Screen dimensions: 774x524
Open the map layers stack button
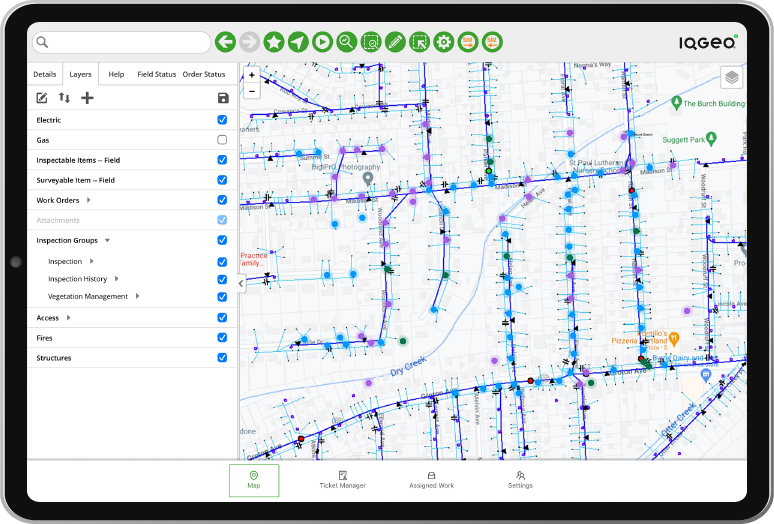(x=732, y=77)
